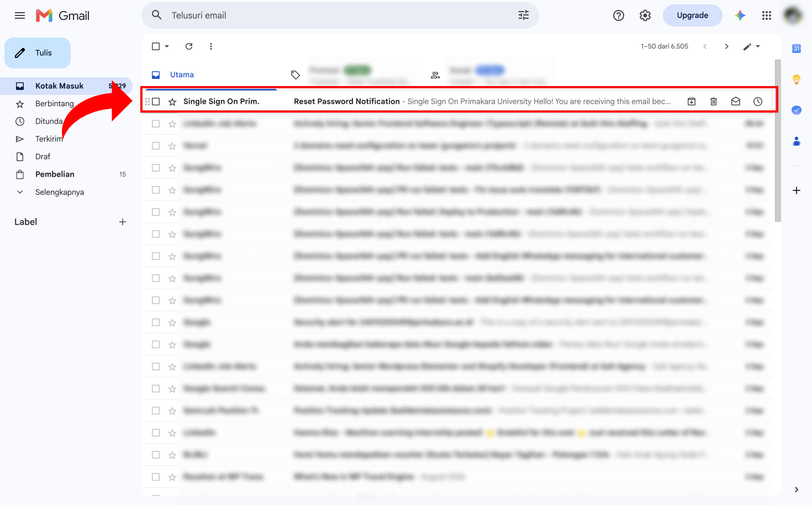The width and height of the screenshot is (812, 505).
Task: Open Contacts in side panel
Action: [797, 141]
